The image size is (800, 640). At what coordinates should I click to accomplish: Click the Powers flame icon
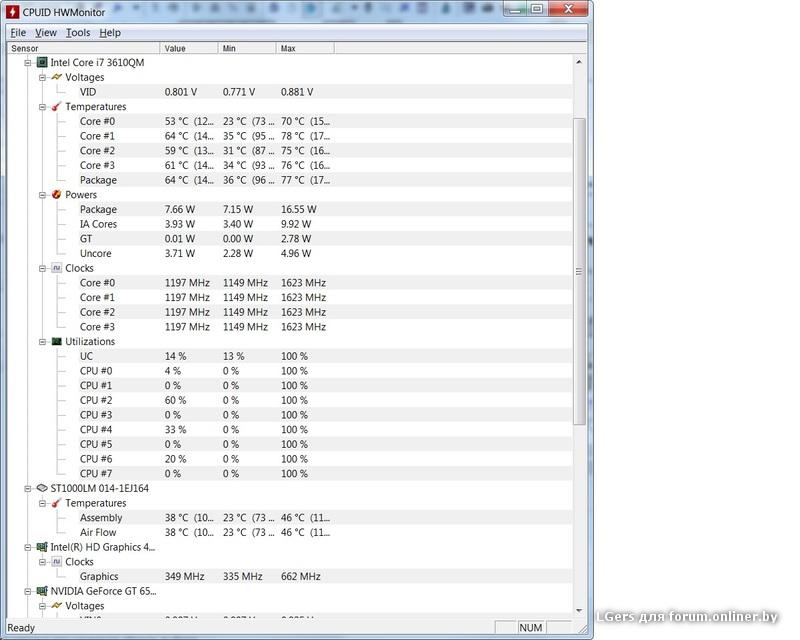[x=57, y=194]
